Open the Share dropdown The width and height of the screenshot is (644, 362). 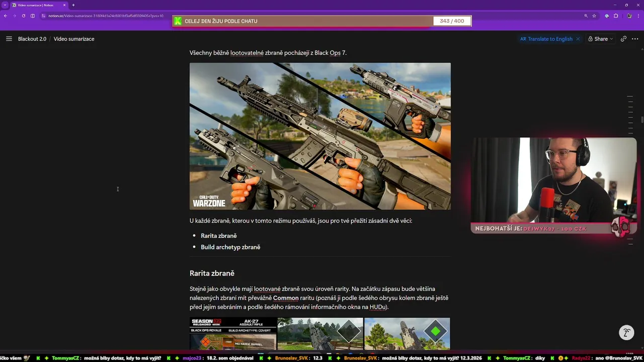tap(601, 39)
